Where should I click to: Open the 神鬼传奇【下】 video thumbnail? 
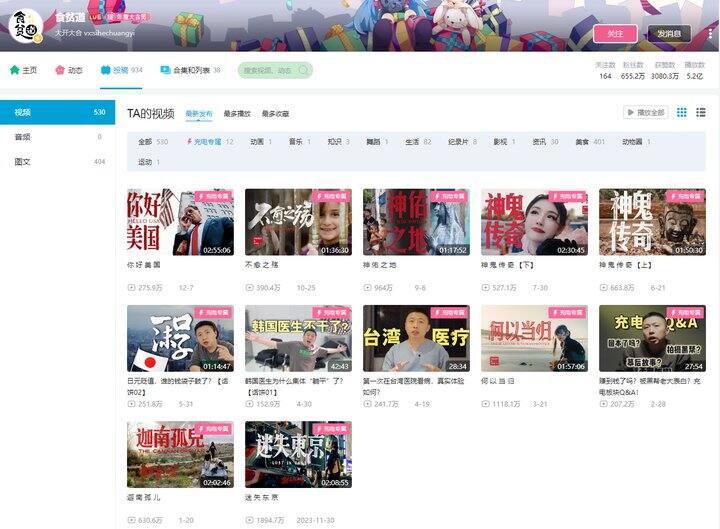tap(534, 222)
